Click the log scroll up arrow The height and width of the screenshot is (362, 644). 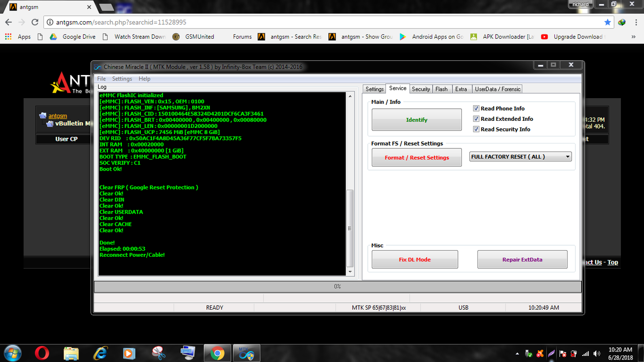pos(351,96)
